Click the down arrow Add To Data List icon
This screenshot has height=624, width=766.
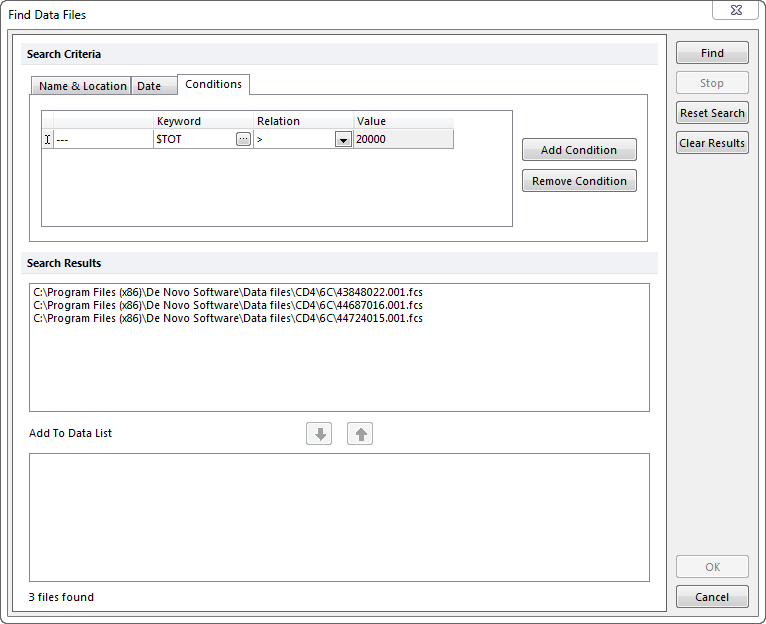pyautogui.click(x=319, y=433)
